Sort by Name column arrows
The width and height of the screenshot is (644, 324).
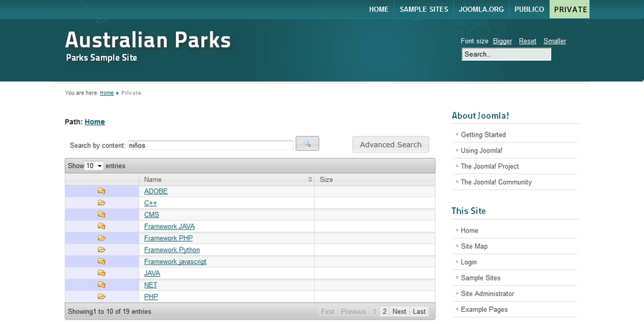310,180
